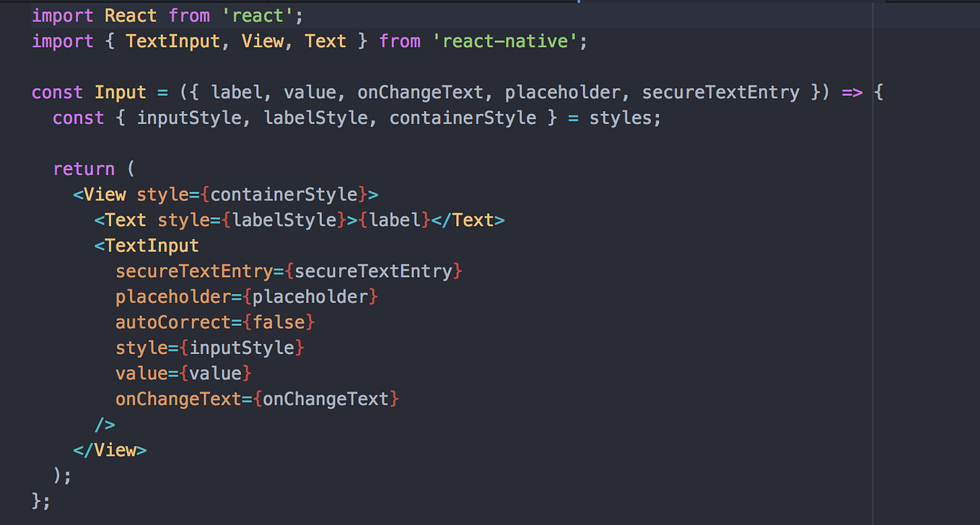Select the placeholder prop on TextInput
The height and width of the screenshot is (525, 980).
click(174, 296)
